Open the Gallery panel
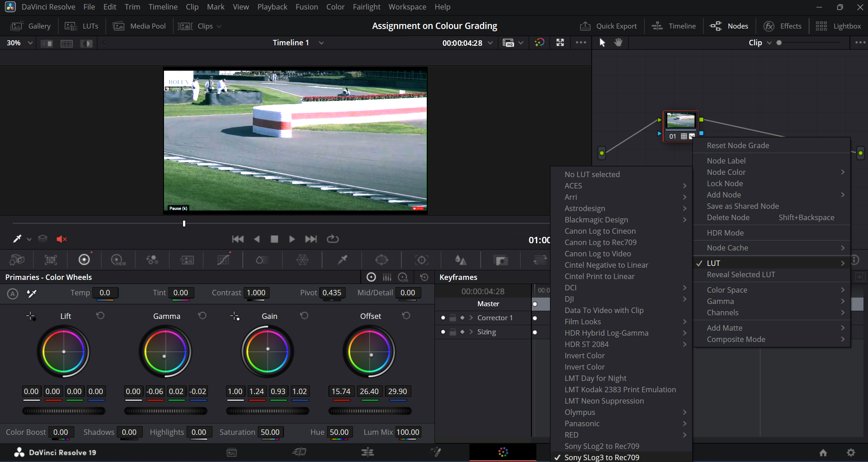868x462 pixels. tap(31, 26)
